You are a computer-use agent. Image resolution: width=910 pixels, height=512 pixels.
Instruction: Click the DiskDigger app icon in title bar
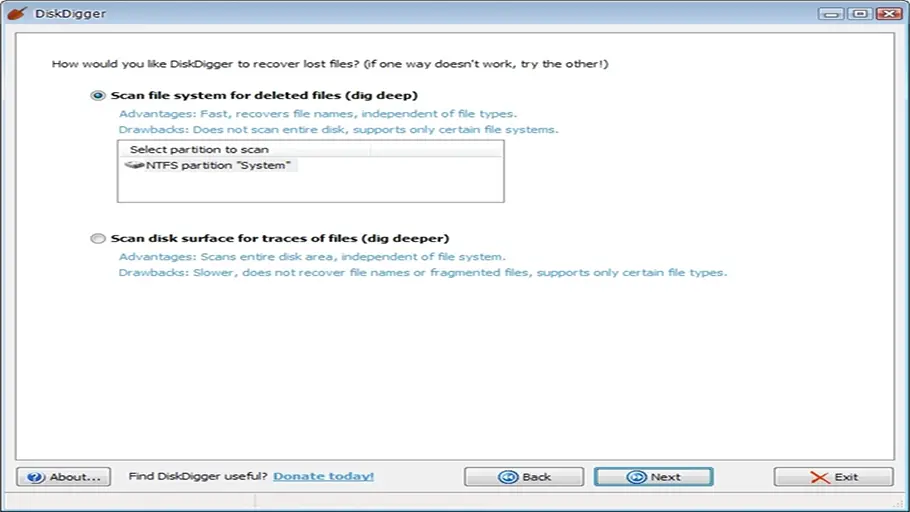tap(15, 13)
